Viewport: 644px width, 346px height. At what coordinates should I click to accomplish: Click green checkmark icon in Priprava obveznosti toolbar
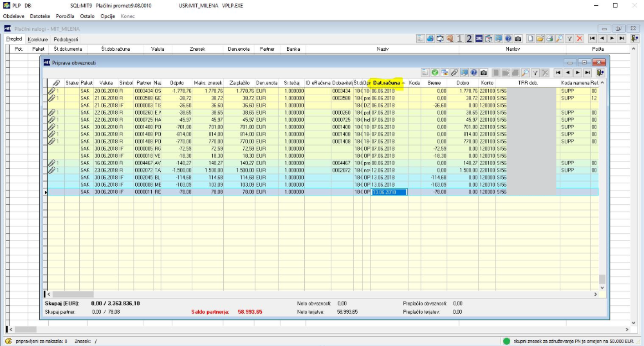[435, 73]
